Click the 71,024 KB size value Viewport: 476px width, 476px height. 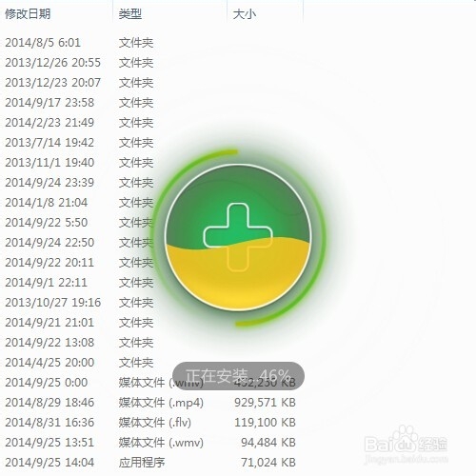[268, 463]
